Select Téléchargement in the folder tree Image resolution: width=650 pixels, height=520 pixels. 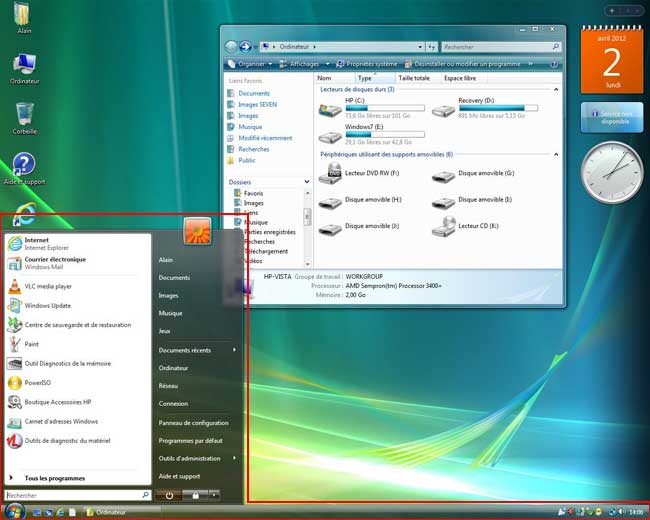coord(266,251)
